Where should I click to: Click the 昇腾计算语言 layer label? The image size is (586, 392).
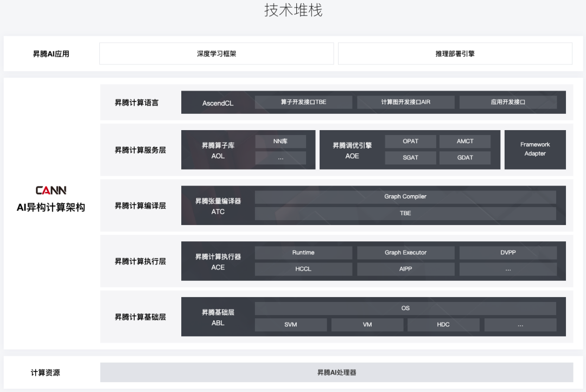(x=136, y=102)
